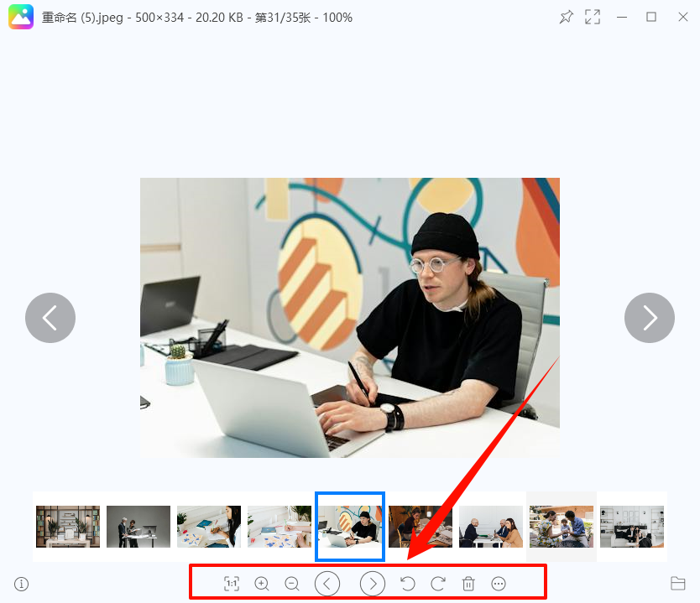Zoom in with the magnifier plus icon
Viewport: 700px width, 603px height.
pyautogui.click(x=262, y=584)
